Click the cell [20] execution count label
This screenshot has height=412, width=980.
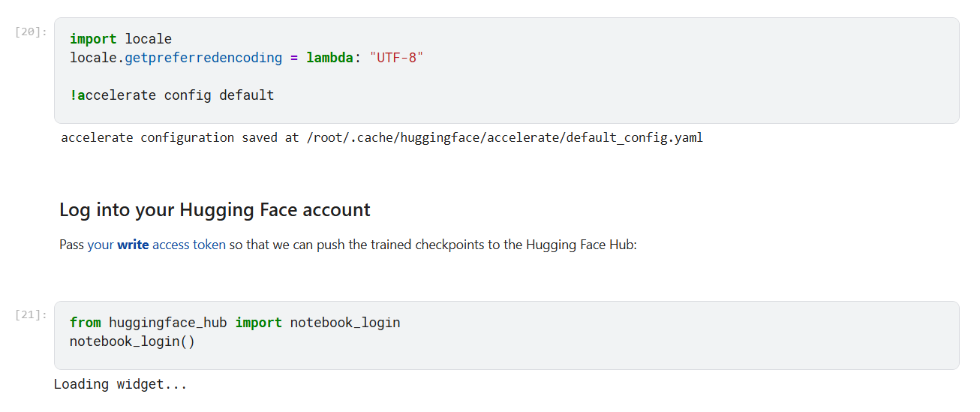[x=31, y=32]
